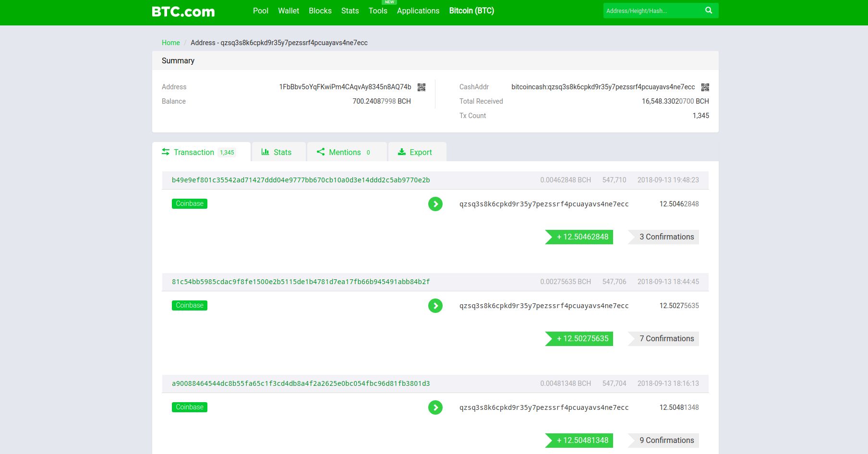Screen dimensions: 868x454
Task: Click the search magnifier icon
Action: (709, 10)
